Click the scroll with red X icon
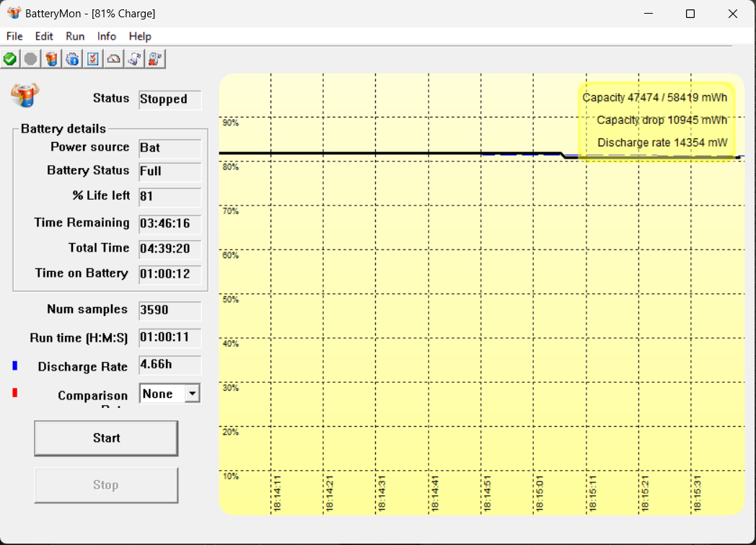Viewport: 756px width, 545px height. point(155,59)
